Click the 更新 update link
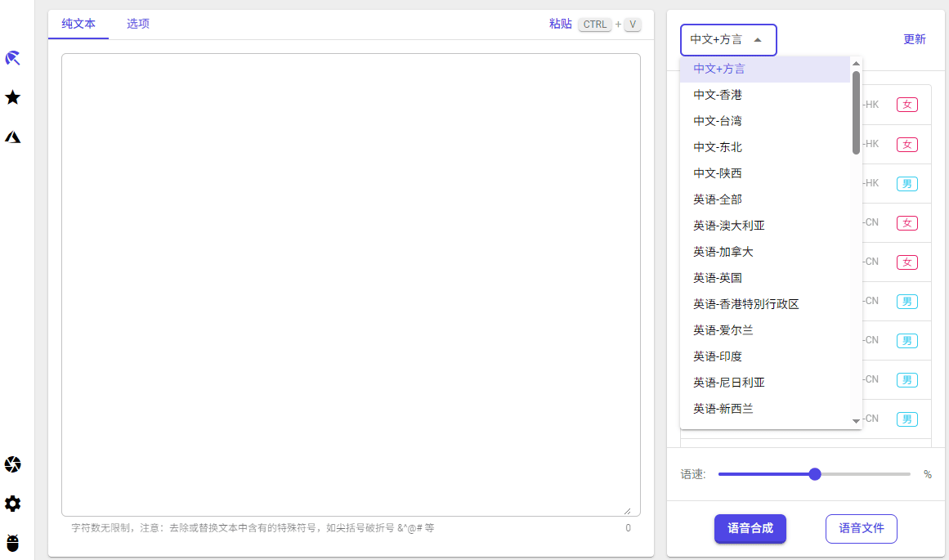The image size is (949, 560). 915,39
